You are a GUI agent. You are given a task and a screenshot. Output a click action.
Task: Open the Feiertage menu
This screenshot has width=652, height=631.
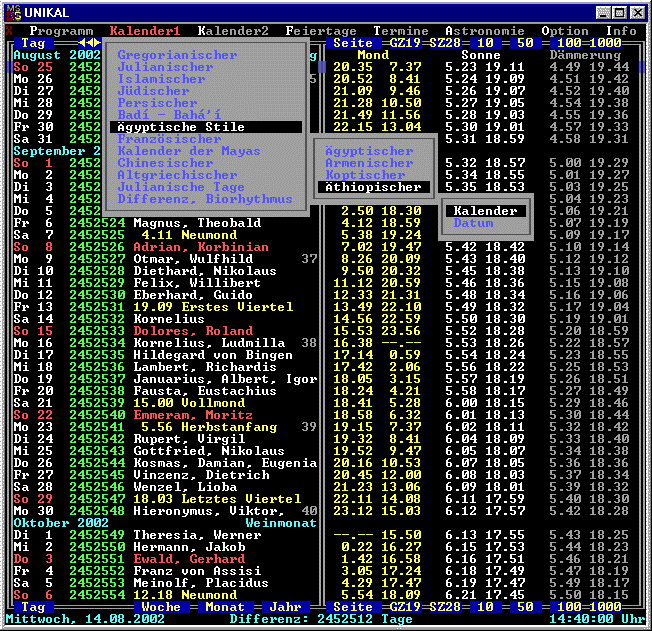coord(321,31)
